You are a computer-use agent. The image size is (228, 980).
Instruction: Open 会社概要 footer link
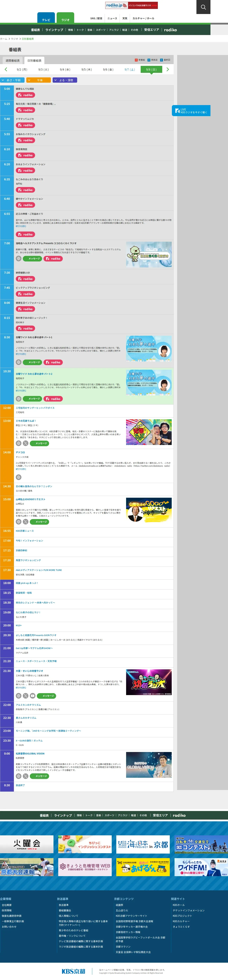point(6,905)
